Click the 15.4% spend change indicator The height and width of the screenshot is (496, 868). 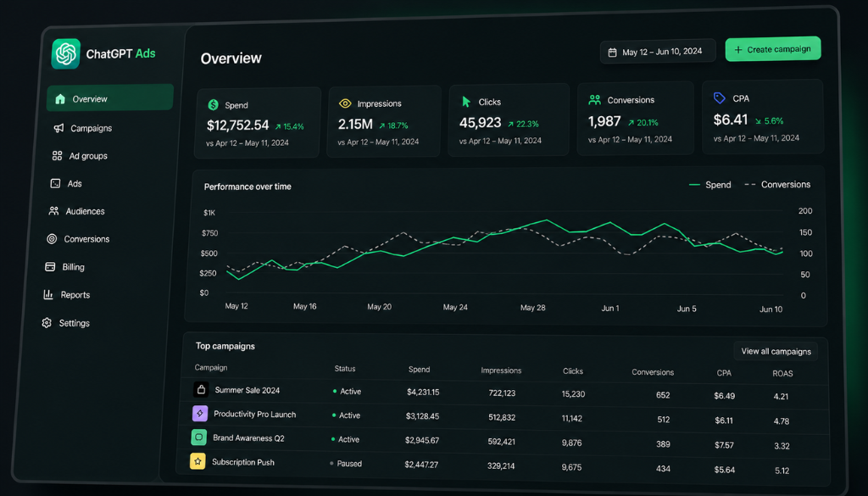click(290, 127)
